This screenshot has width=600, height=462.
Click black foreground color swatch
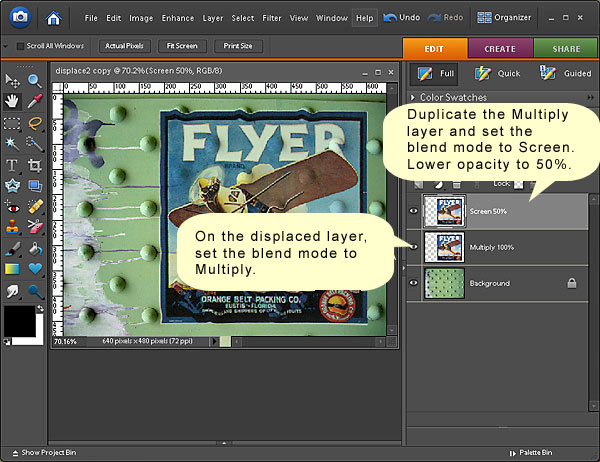(19, 321)
